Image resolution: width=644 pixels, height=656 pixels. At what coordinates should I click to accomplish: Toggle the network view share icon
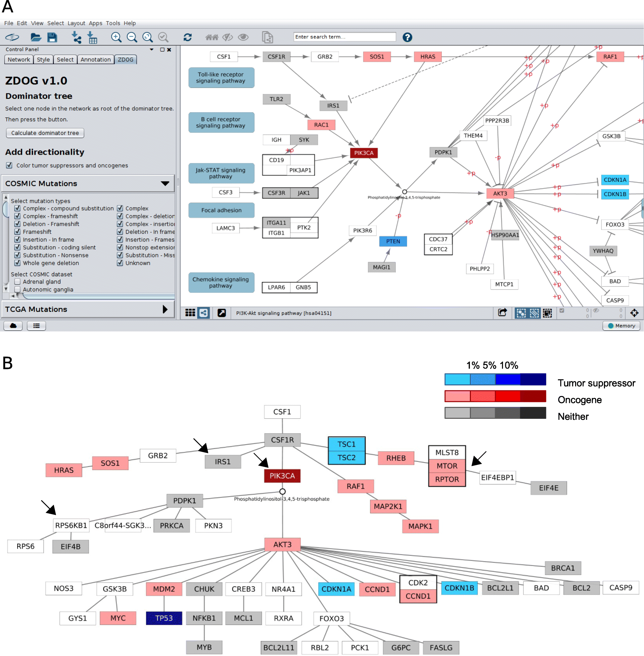pos(204,313)
